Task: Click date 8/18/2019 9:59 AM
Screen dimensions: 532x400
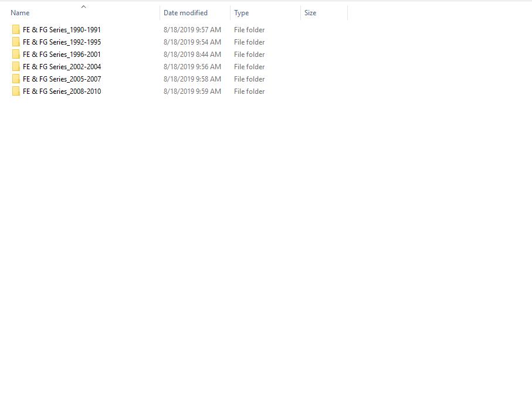Action: pyautogui.click(x=192, y=91)
